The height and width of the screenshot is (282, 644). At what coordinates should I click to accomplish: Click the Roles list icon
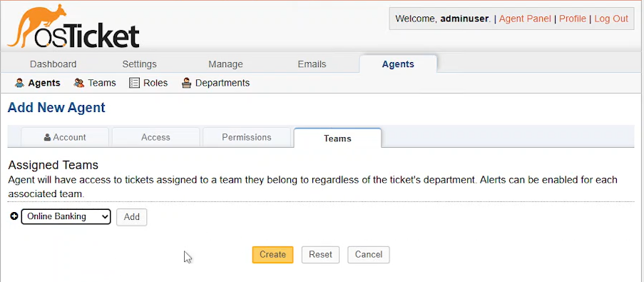[134, 83]
